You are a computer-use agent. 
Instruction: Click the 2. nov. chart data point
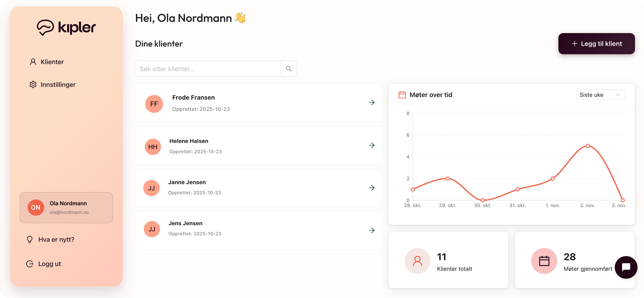coord(588,146)
